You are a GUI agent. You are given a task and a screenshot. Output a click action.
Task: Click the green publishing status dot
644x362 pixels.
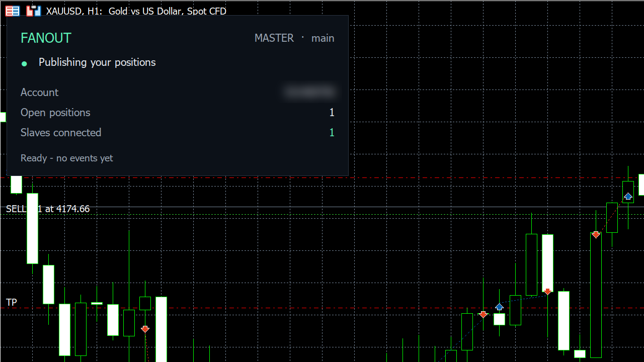click(24, 64)
